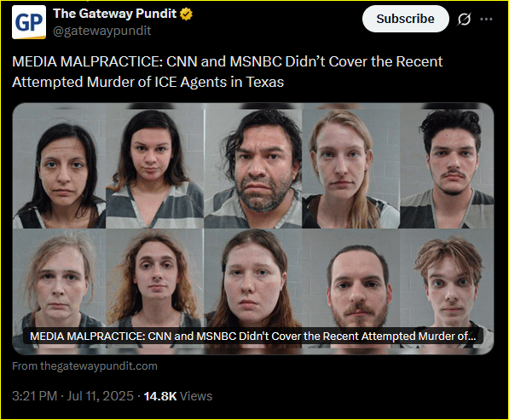Click the gold verified badge
The image size is (509, 420).
[x=186, y=14]
